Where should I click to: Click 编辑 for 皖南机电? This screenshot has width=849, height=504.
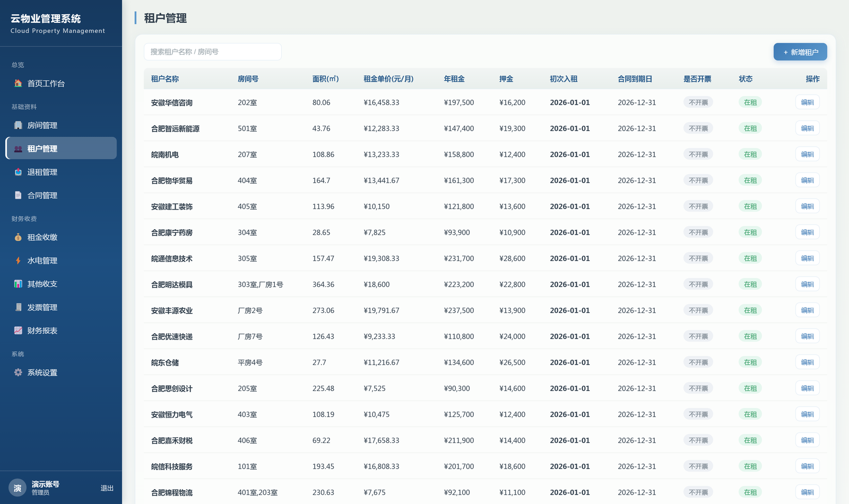point(807,154)
